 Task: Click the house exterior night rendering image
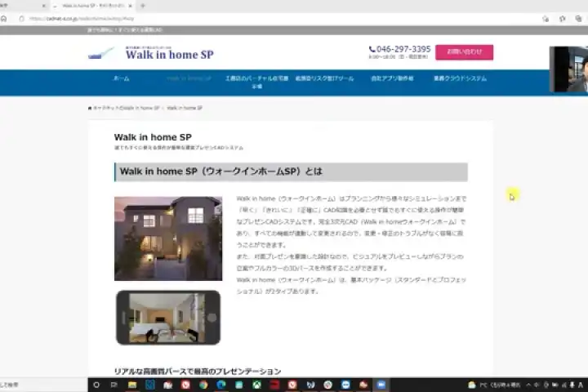click(x=168, y=238)
